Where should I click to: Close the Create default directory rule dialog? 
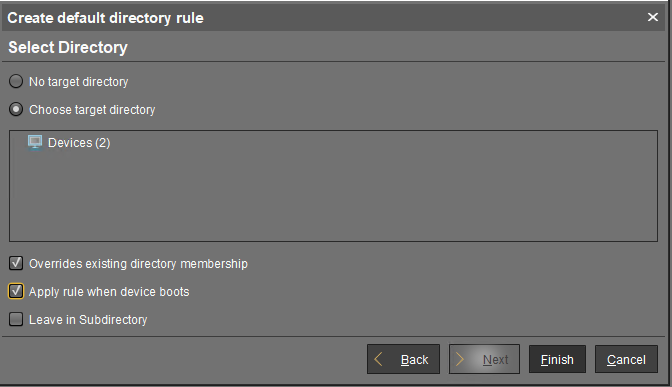653,17
